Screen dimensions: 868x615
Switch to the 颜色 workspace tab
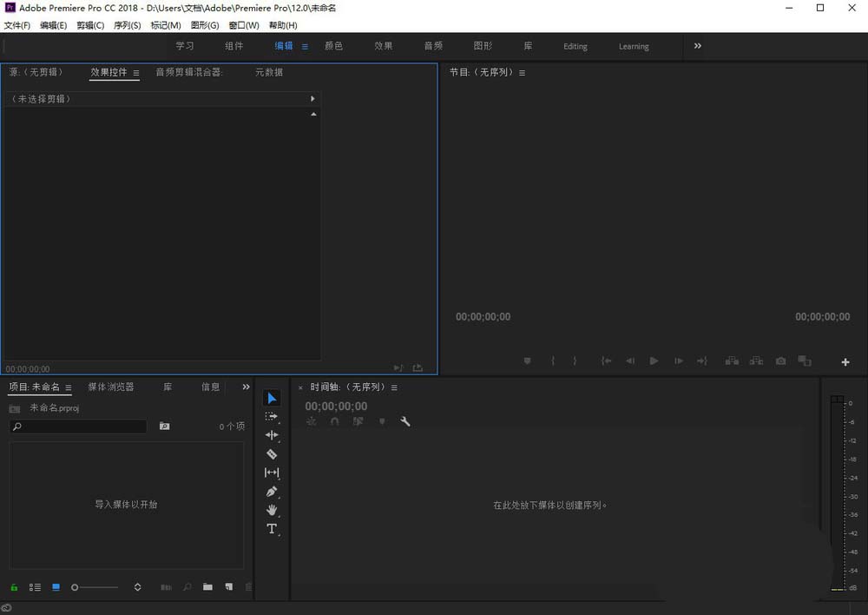tap(333, 46)
